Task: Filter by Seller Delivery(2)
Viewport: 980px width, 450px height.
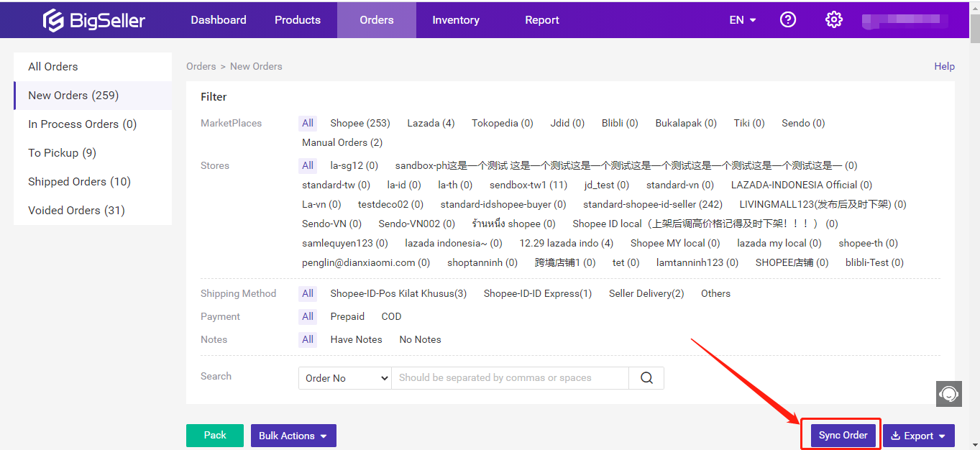Action: click(646, 294)
